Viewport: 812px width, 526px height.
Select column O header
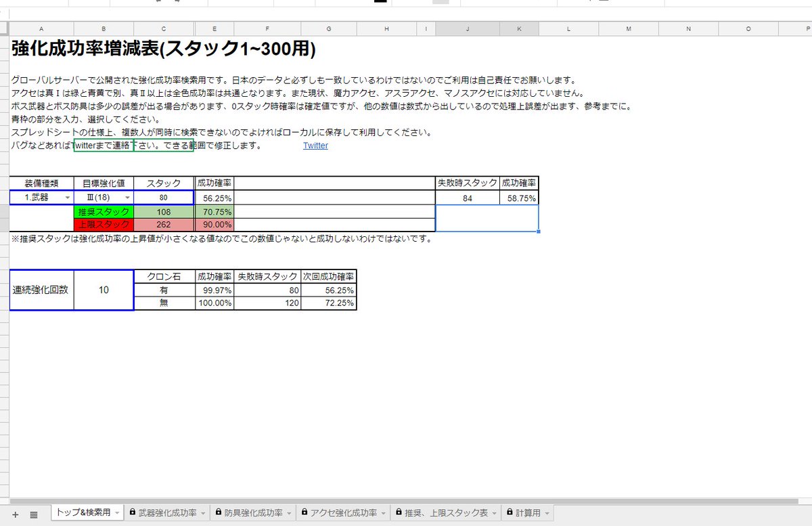click(x=748, y=28)
